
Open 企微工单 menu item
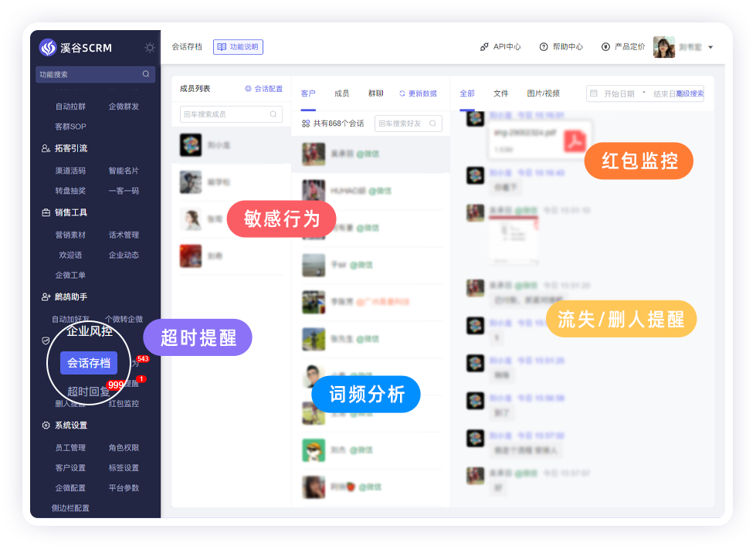click(x=70, y=275)
